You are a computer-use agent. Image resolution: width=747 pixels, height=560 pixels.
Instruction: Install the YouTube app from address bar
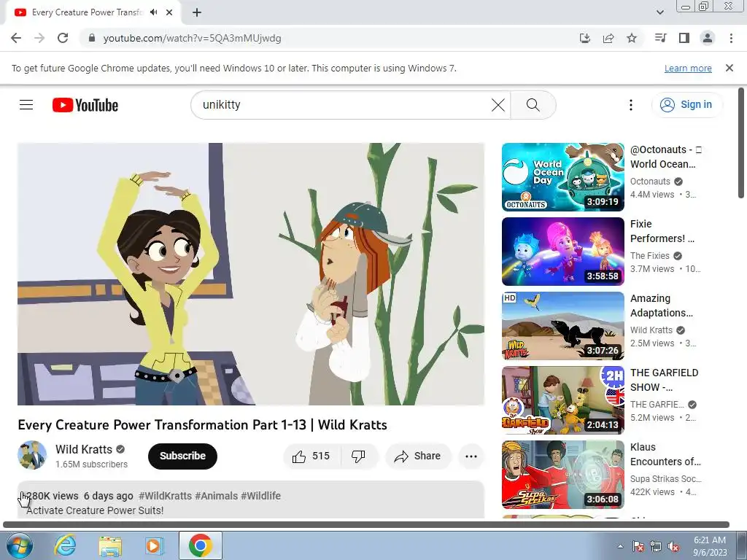(x=584, y=38)
